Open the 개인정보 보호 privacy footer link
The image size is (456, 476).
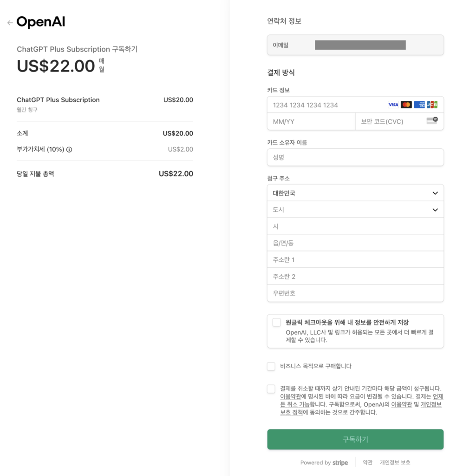(395, 463)
